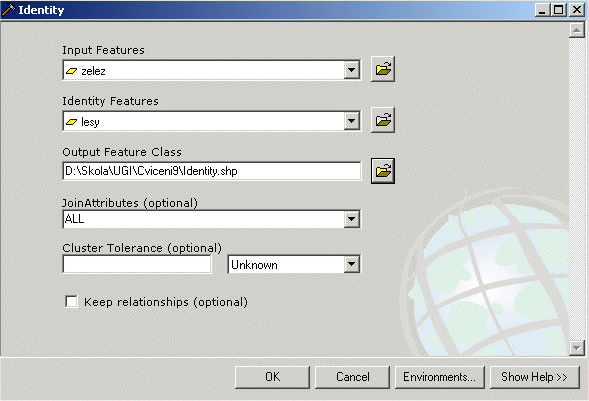Browse for Input Features folder icon

[x=383, y=69]
